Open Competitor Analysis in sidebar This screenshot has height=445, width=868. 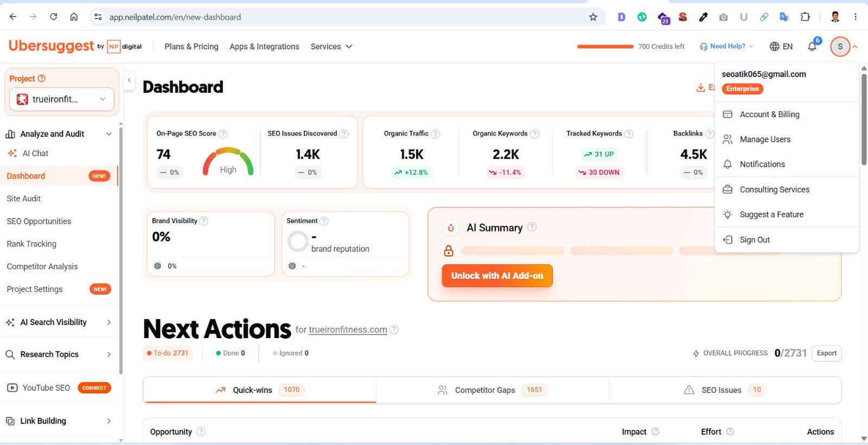(x=42, y=266)
